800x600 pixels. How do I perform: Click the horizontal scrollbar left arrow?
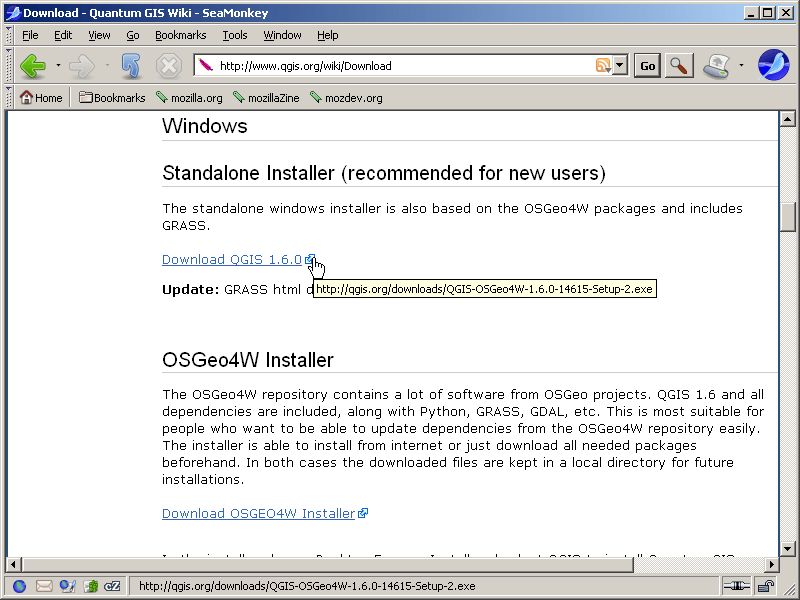(x=14, y=564)
